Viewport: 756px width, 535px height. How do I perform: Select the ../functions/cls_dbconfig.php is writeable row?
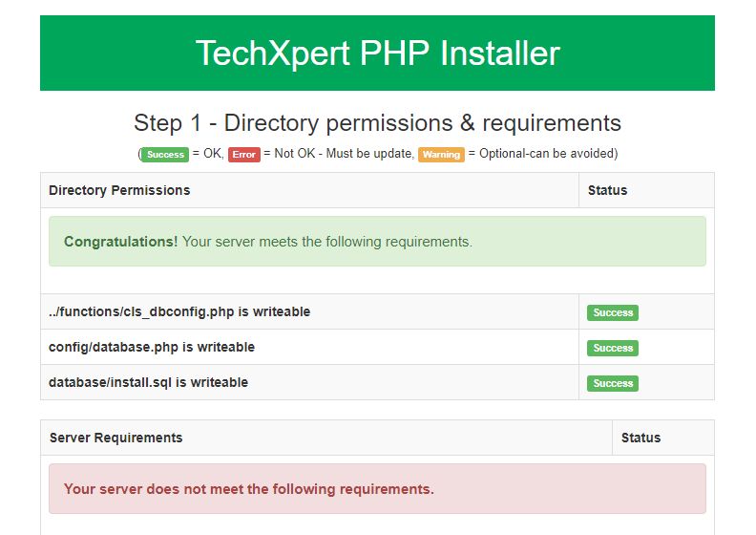click(179, 311)
